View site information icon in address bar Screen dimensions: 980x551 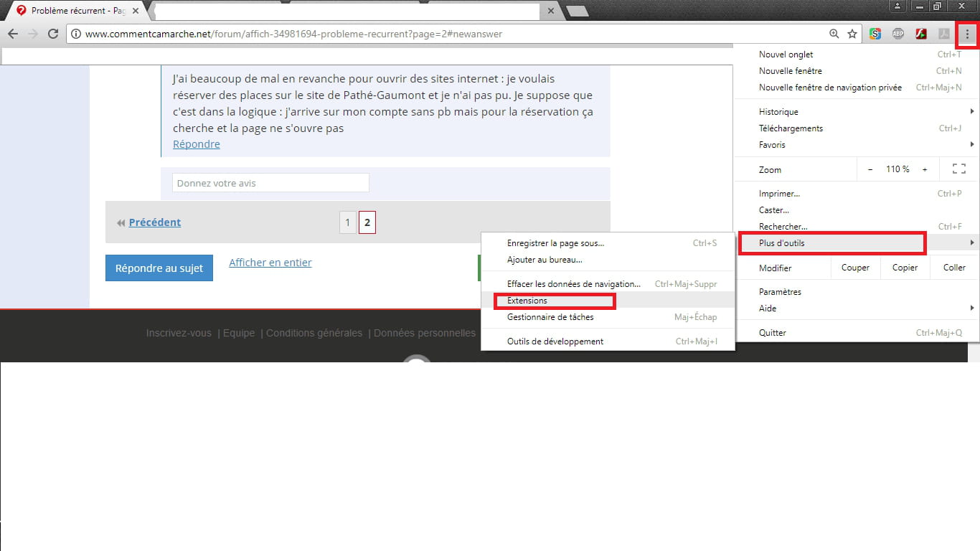click(x=75, y=34)
